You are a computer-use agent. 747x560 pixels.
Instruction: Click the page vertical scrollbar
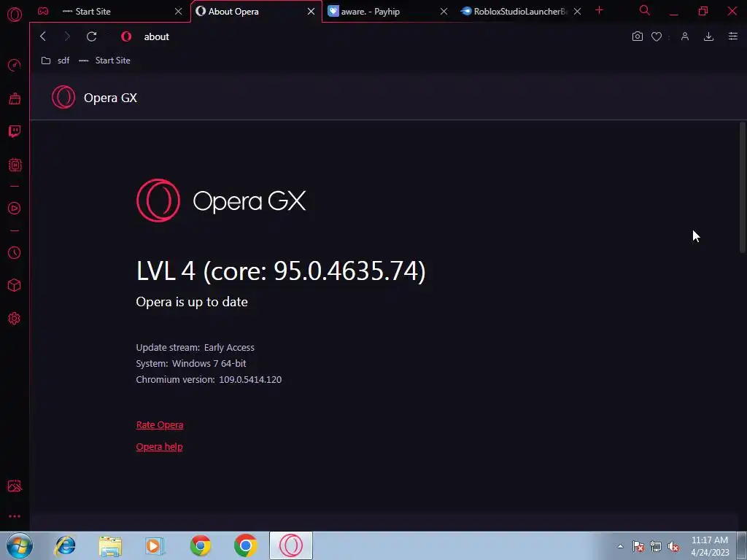tap(742, 187)
